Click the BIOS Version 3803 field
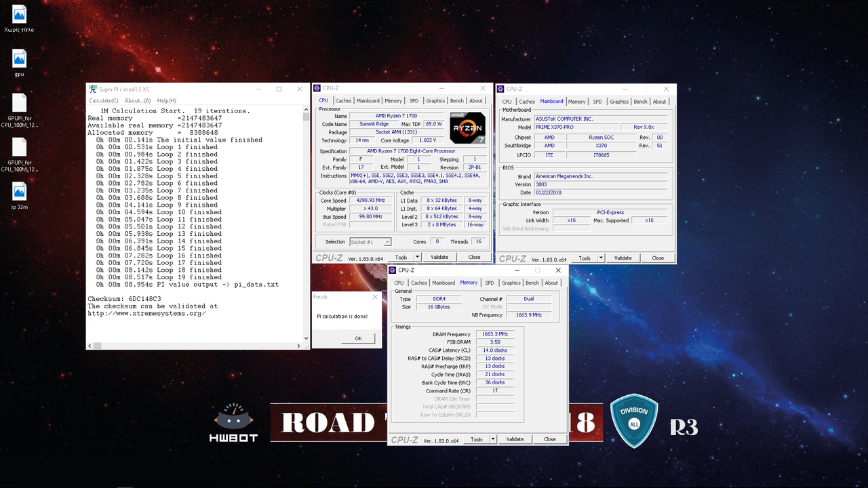This screenshot has width=868, height=488. click(x=601, y=184)
